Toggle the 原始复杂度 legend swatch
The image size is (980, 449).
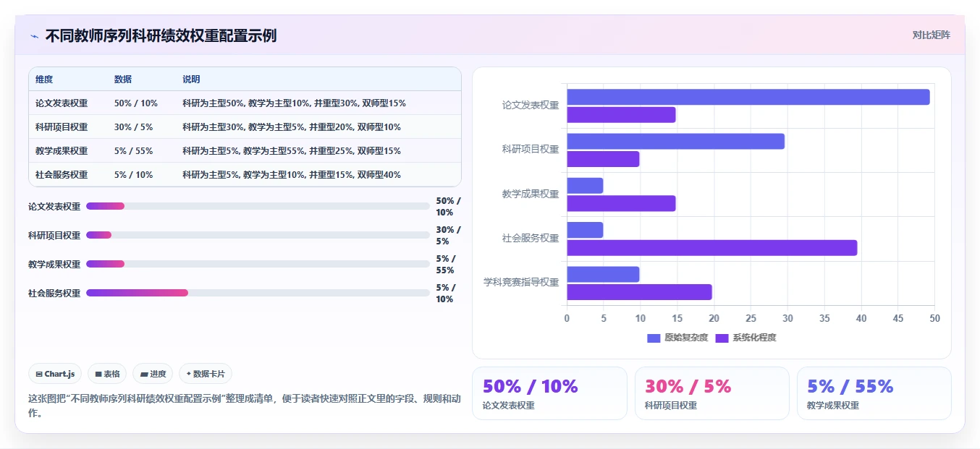click(x=654, y=338)
